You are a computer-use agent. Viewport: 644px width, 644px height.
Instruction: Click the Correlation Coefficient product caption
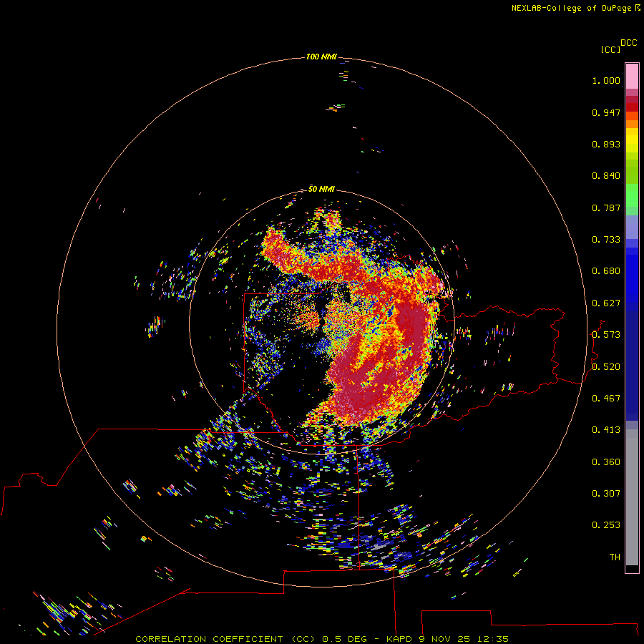click(322, 639)
